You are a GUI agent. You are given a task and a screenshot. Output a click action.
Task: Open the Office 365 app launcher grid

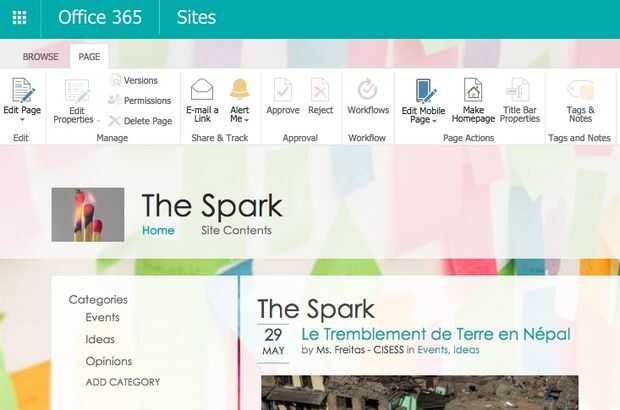(x=19, y=17)
